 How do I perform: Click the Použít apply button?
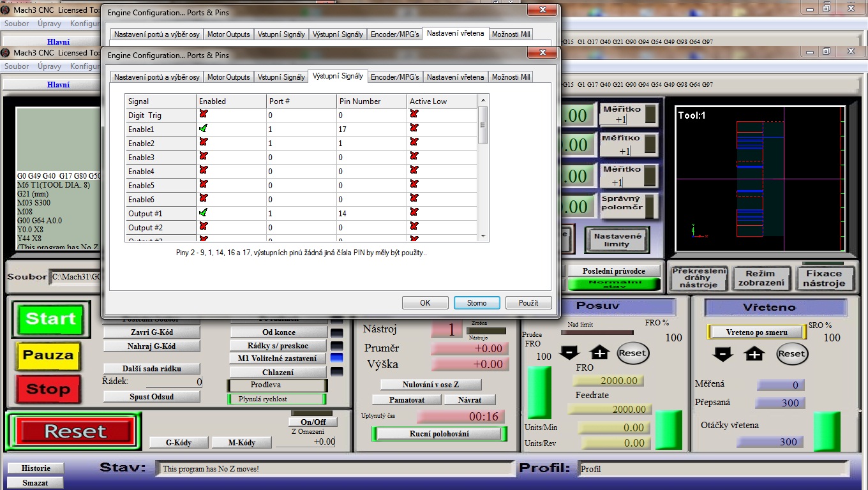click(528, 303)
